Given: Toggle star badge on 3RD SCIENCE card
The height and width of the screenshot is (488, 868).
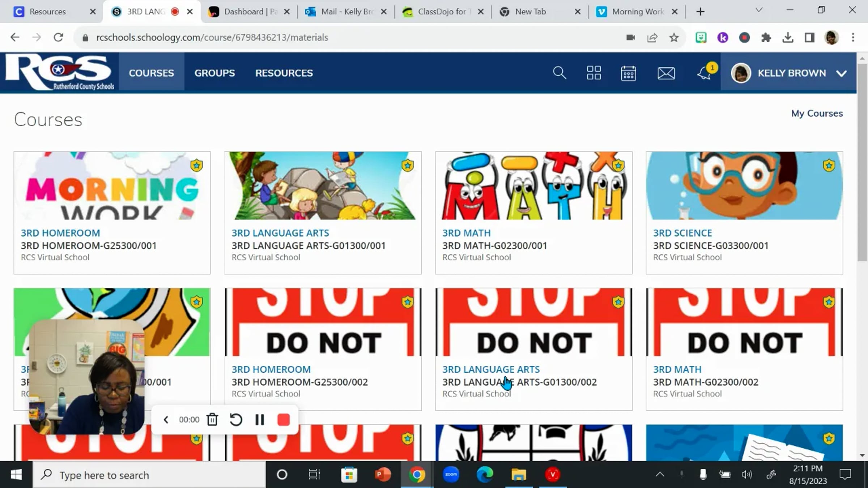Looking at the screenshot, I should tap(829, 166).
